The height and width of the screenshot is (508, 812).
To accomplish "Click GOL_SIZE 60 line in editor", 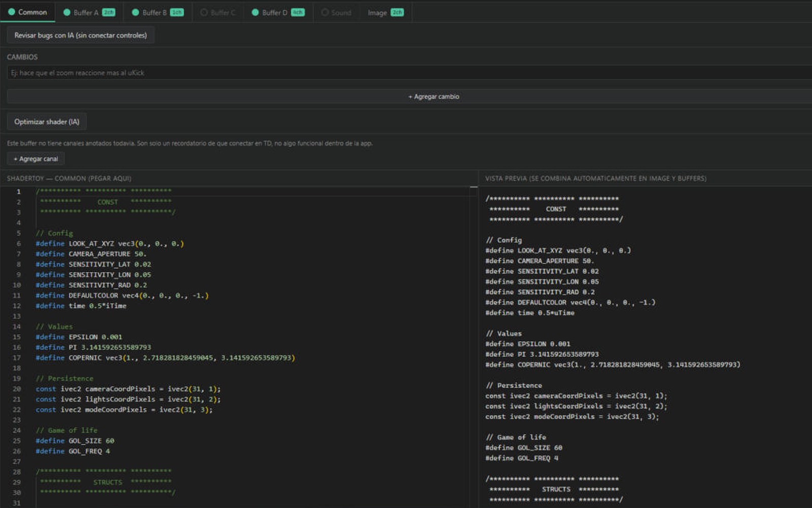I will (75, 441).
